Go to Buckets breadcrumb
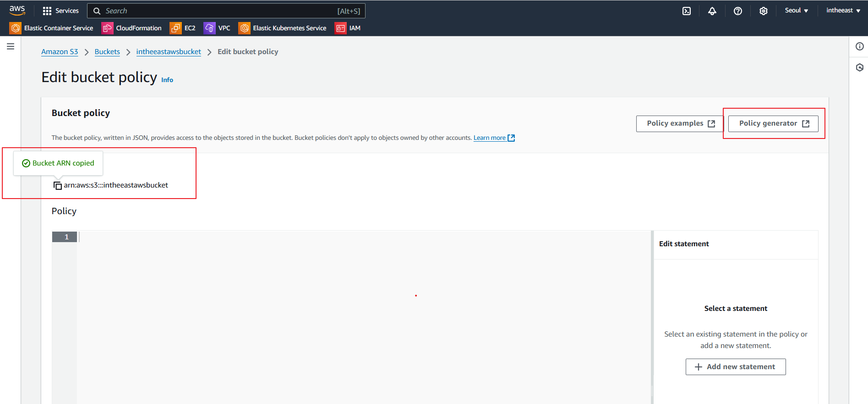868x404 pixels. [107, 52]
